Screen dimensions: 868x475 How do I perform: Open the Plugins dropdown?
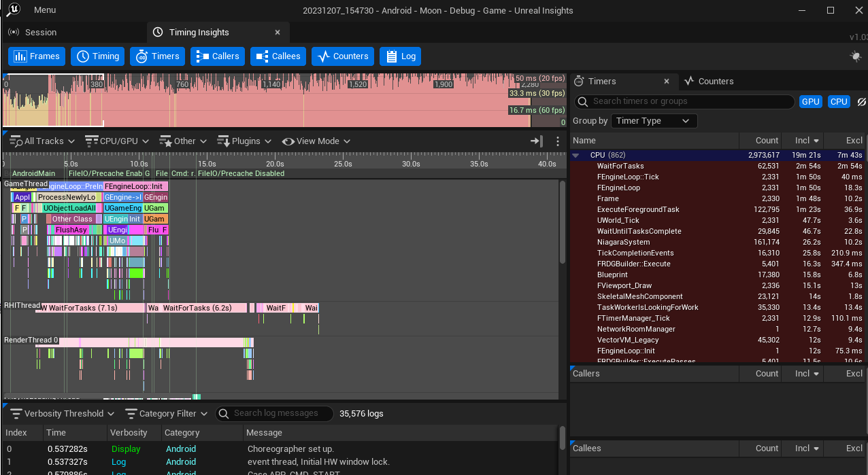click(244, 141)
